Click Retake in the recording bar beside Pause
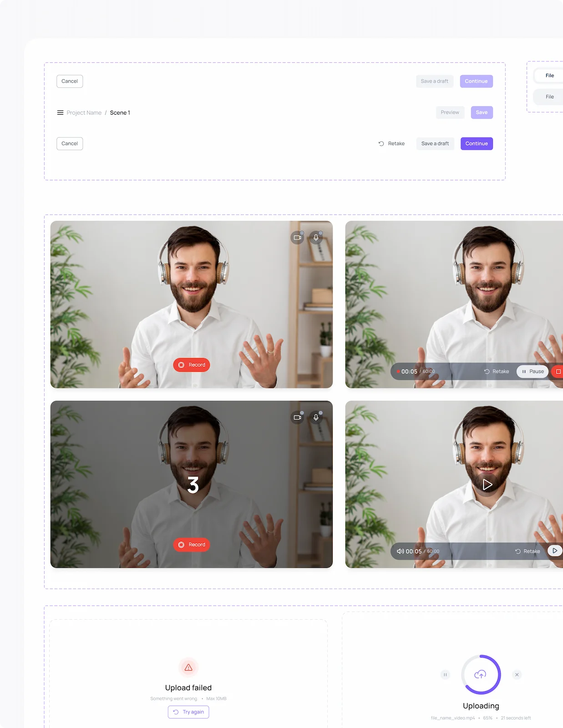This screenshot has width=563, height=728. (x=497, y=371)
